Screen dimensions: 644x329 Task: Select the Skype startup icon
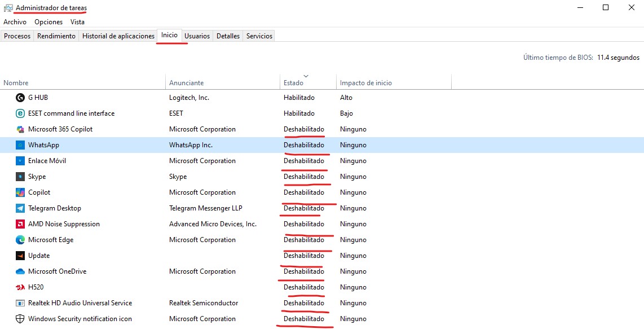[20, 177]
